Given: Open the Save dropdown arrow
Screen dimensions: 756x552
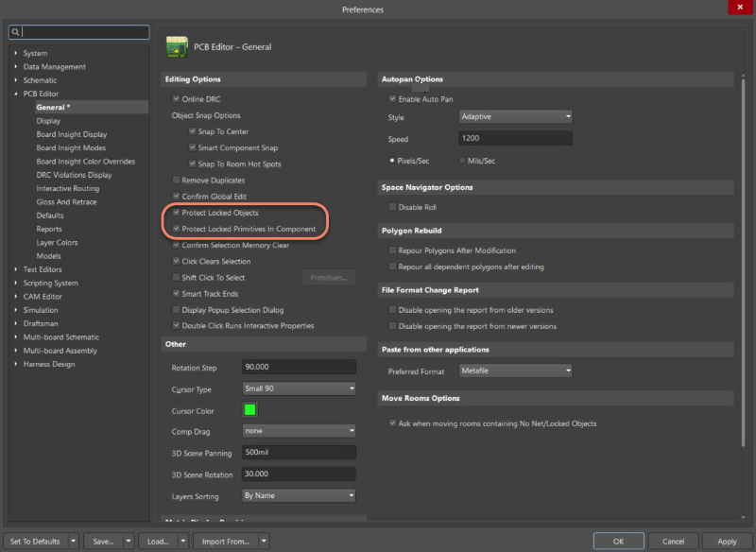Looking at the screenshot, I should click(x=129, y=541).
